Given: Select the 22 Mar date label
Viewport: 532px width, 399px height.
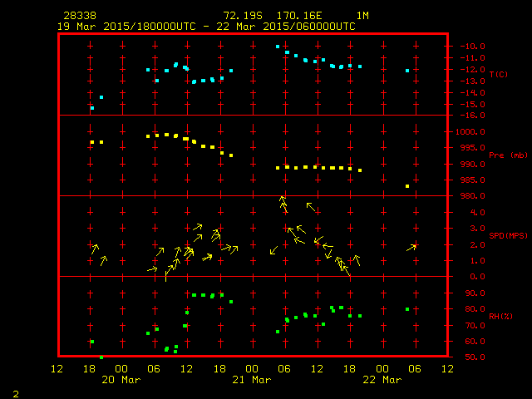Looking at the screenshot, I should (382, 380).
